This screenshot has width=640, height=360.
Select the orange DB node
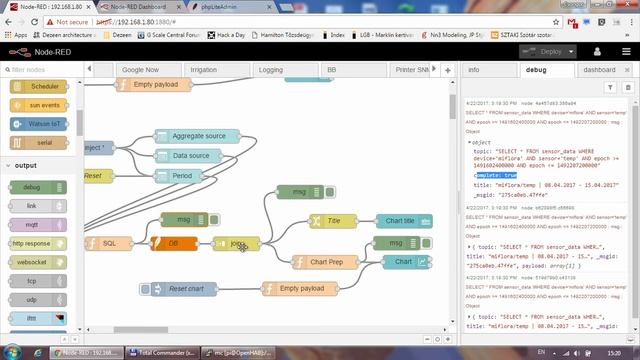[174, 244]
